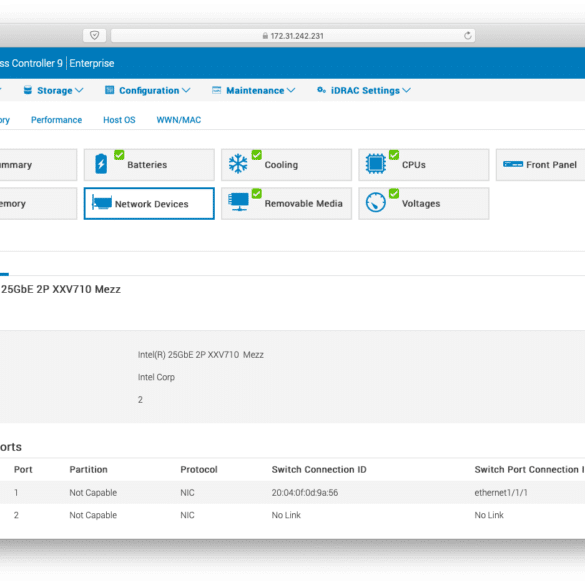
Task: Expand the iDRAC Settings dropdown chevron
Action: 407,90
